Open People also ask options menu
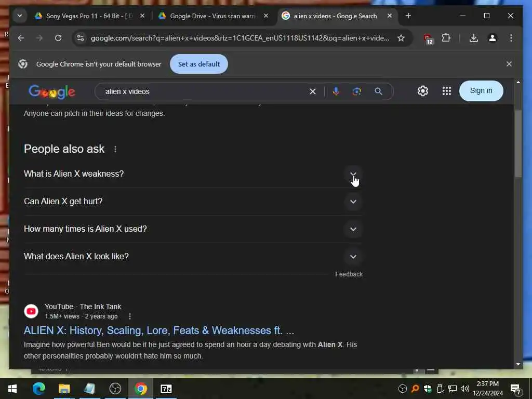 coord(115,149)
